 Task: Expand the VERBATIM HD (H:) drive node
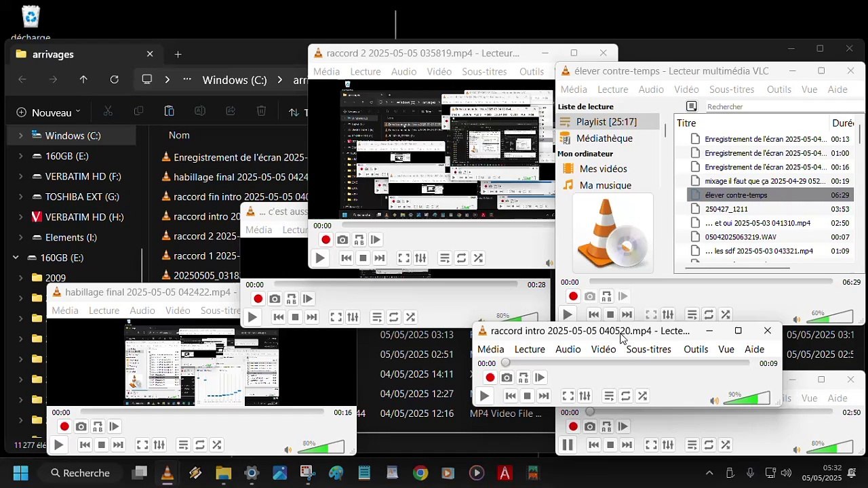click(x=20, y=217)
